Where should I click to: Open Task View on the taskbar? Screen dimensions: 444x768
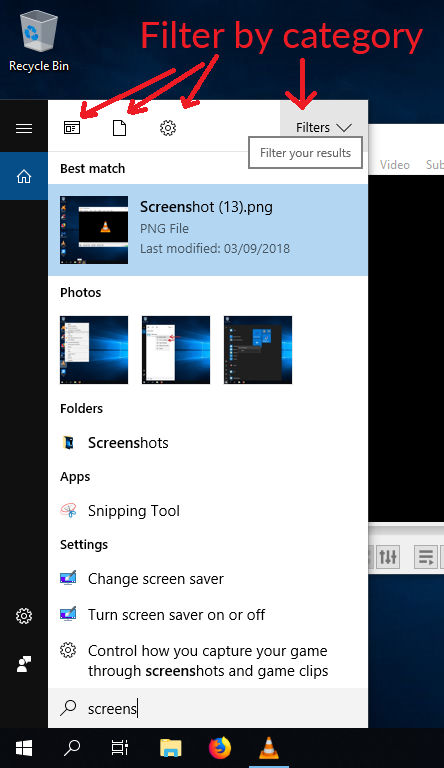coord(120,748)
